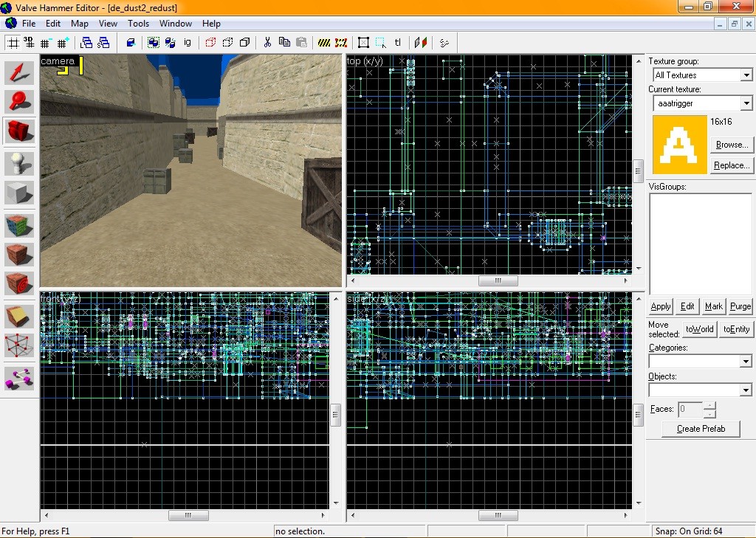Select the Vertex manipulation tool
Viewport: 756px width, 538px height.
[x=20, y=345]
